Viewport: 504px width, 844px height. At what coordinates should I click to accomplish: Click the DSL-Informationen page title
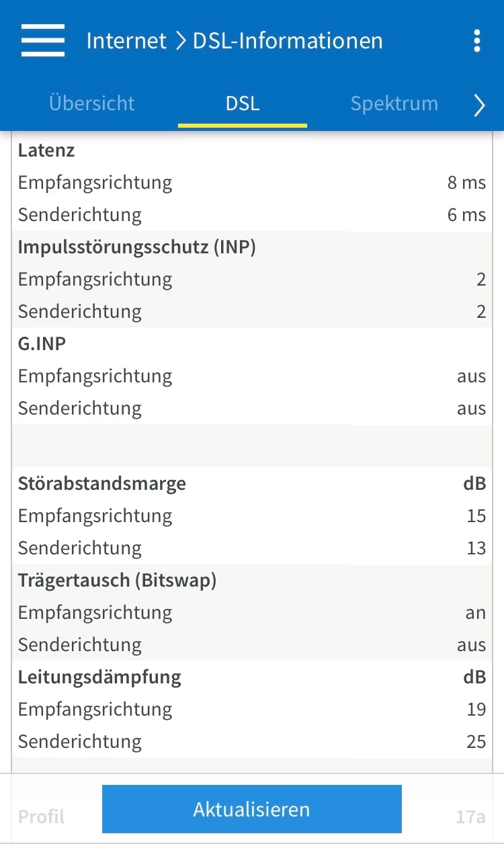(288, 40)
